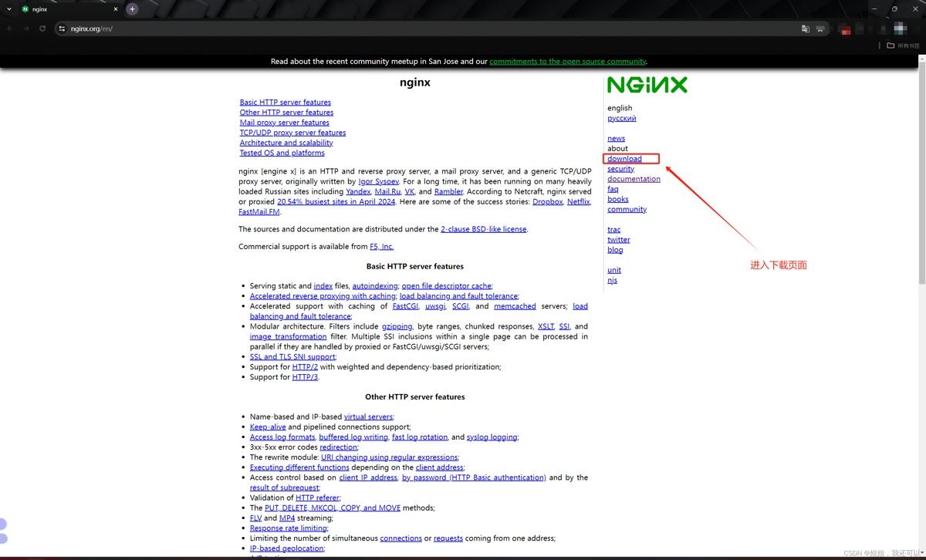Open Basic HTTP server features link
The height and width of the screenshot is (560, 926).
(285, 102)
